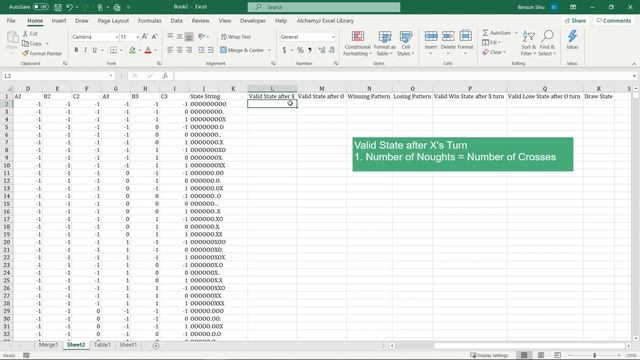640x360 pixels.
Task: Apply accounting dollar format
Action: point(284,50)
